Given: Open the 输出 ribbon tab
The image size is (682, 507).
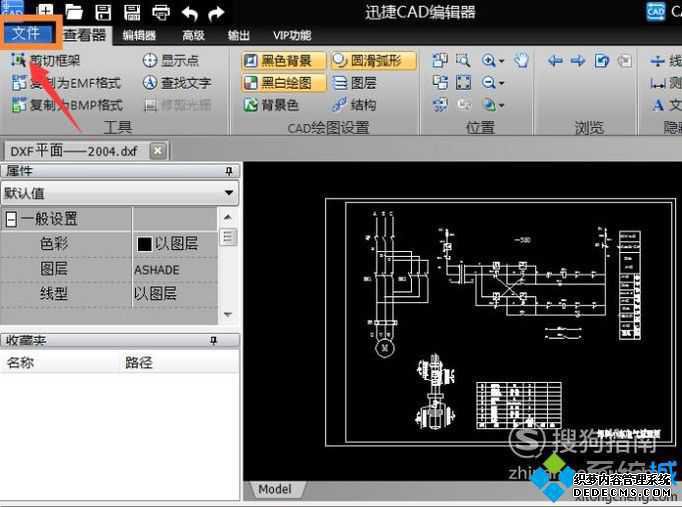Looking at the screenshot, I should [x=239, y=35].
